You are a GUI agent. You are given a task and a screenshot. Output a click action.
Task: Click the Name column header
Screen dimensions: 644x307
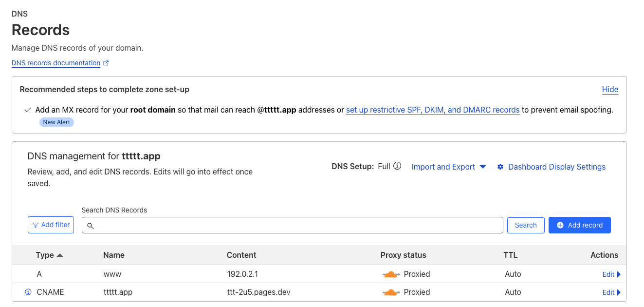(114, 255)
